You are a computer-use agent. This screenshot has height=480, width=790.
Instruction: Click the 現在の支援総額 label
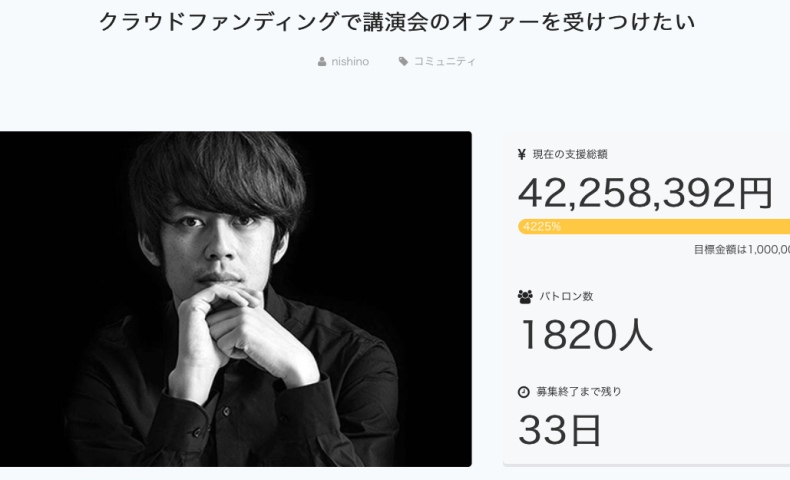(570, 155)
